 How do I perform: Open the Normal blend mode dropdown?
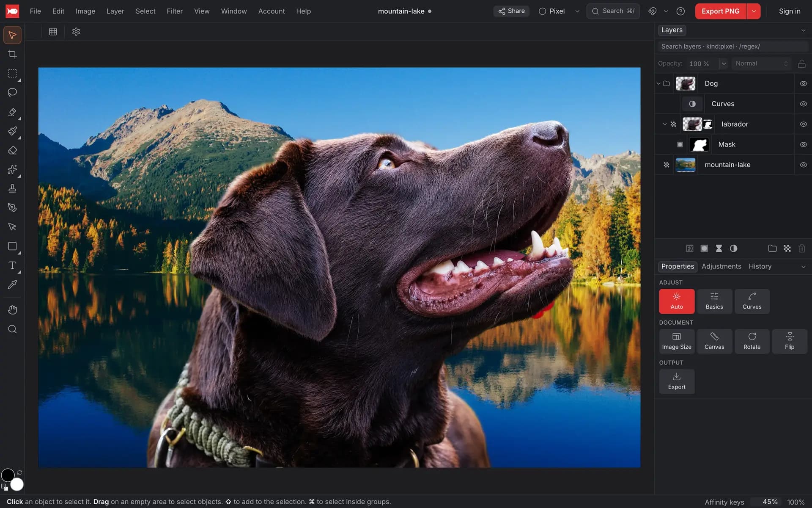(762, 63)
